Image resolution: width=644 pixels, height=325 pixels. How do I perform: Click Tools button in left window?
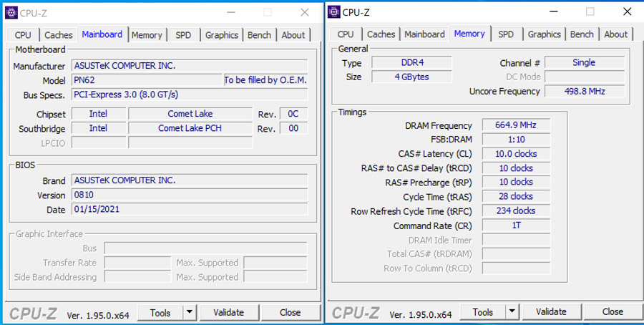tap(160, 313)
